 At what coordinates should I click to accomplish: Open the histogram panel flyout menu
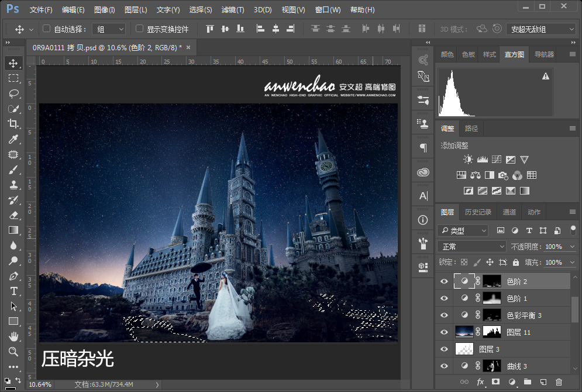573,54
